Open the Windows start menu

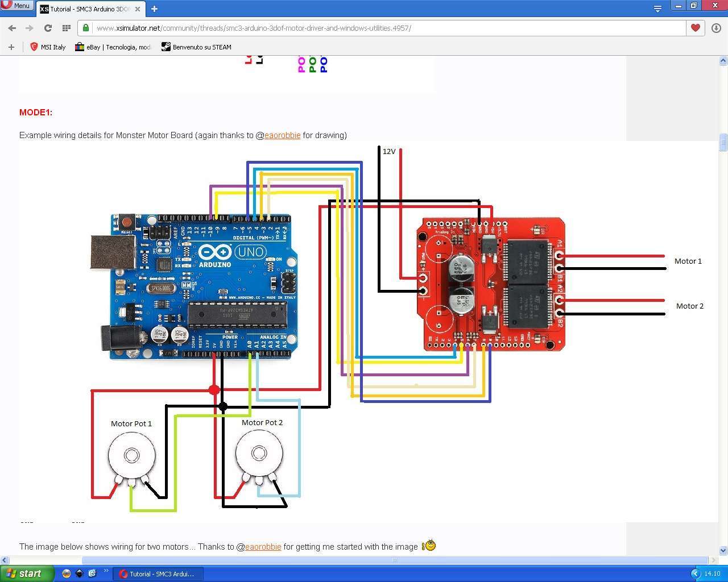(x=27, y=573)
